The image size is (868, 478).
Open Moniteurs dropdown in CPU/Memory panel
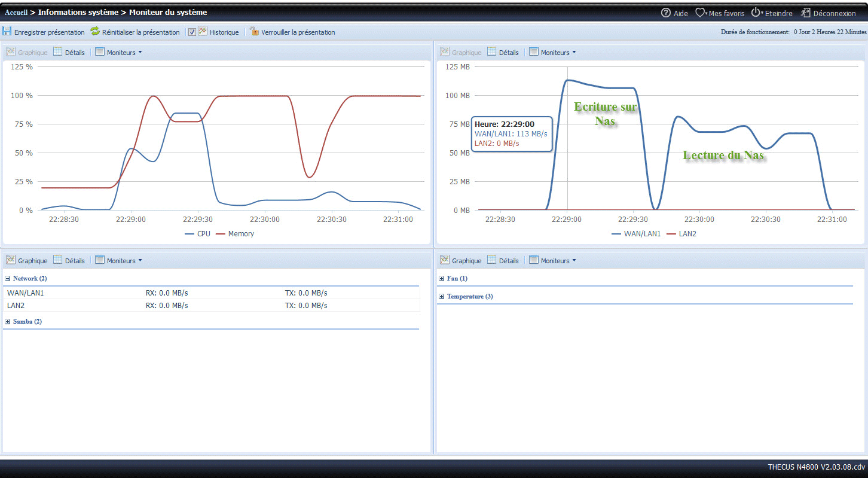click(118, 52)
